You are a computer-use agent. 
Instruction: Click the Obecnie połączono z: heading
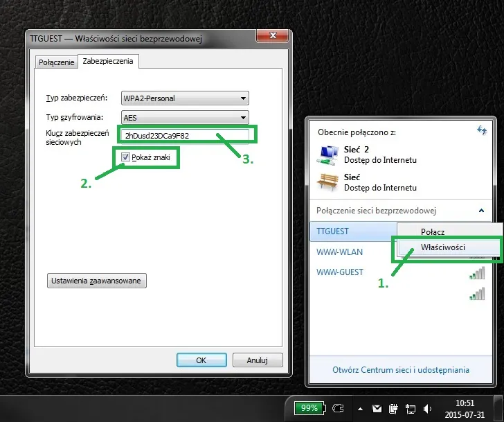[x=357, y=132]
